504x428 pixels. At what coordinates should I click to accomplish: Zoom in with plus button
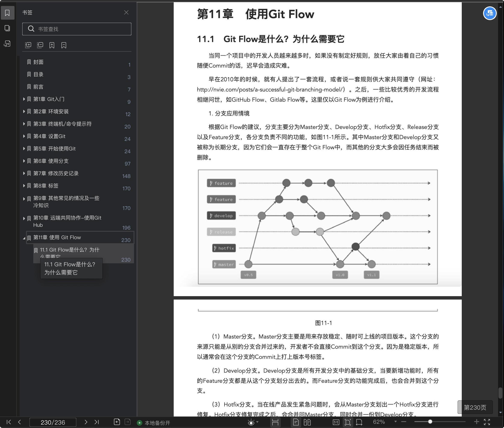[x=476, y=422]
